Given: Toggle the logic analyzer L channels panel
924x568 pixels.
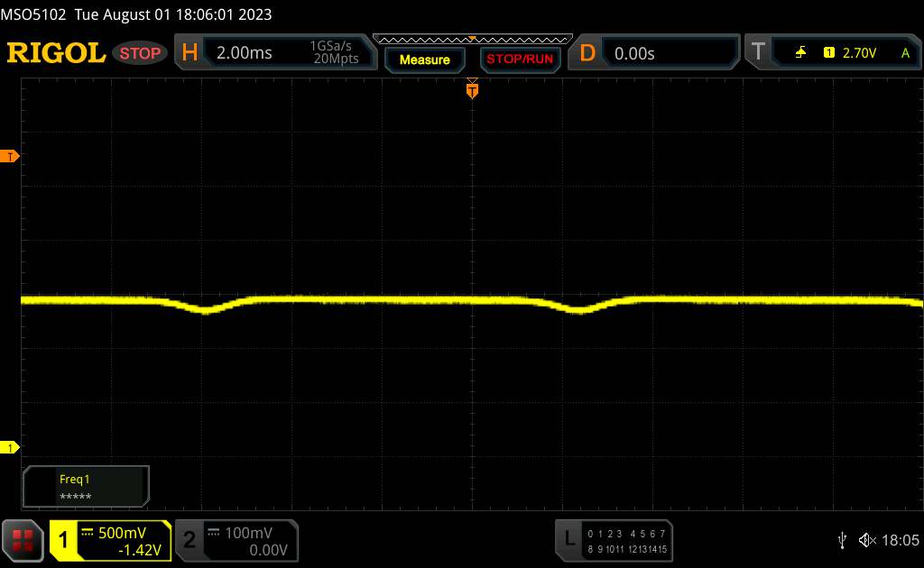Looking at the screenshot, I should pyautogui.click(x=614, y=540).
